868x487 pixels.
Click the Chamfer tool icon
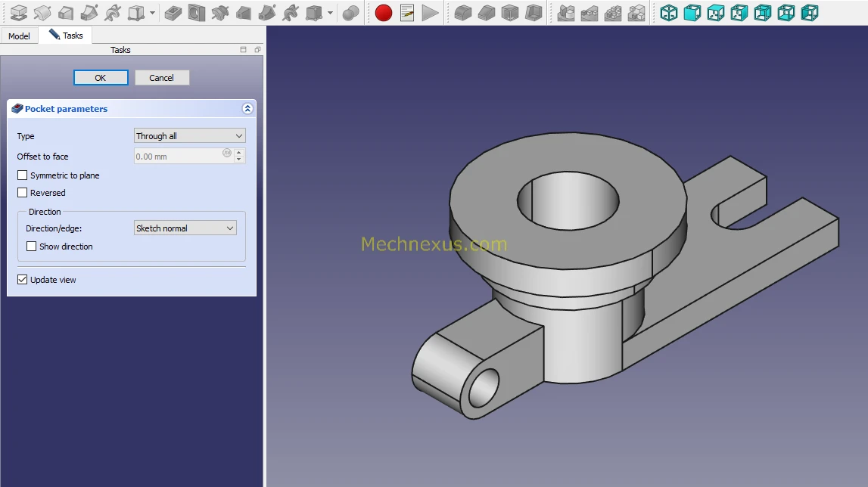click(487, 13)
